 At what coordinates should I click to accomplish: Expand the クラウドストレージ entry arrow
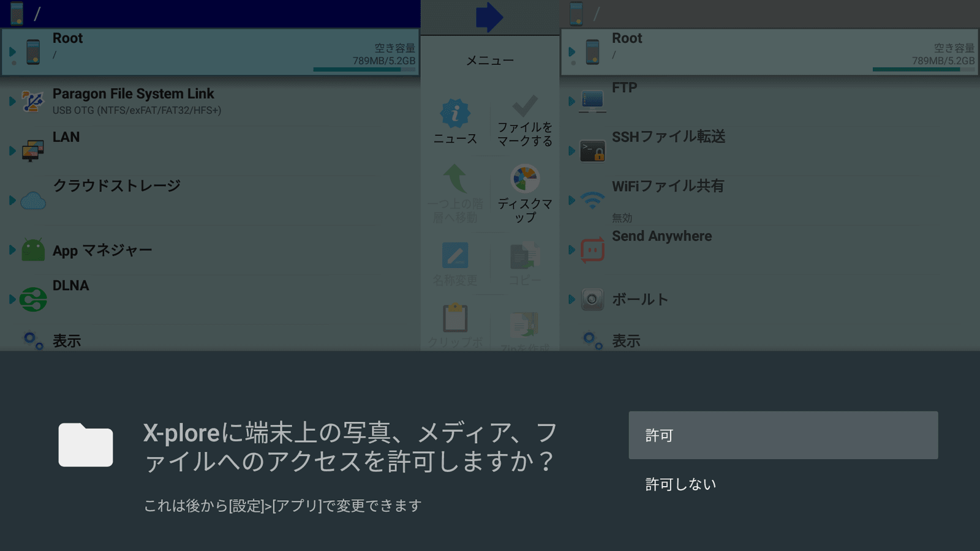coord(12,200)
